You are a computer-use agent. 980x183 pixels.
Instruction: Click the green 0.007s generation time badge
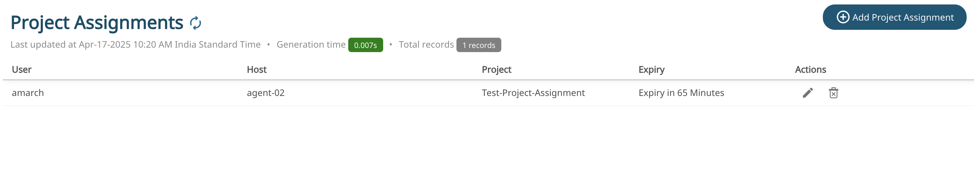coord(365,45)
